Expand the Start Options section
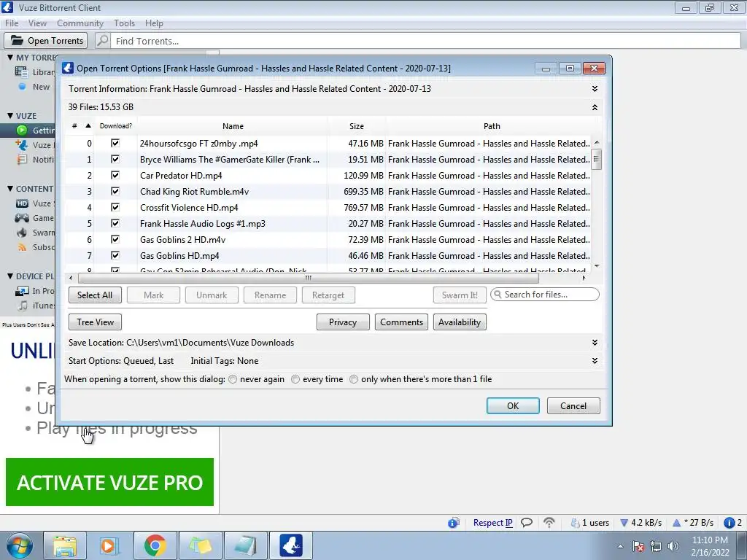The height and width of the screenshot is (560, 747). [x=595, y=361]
